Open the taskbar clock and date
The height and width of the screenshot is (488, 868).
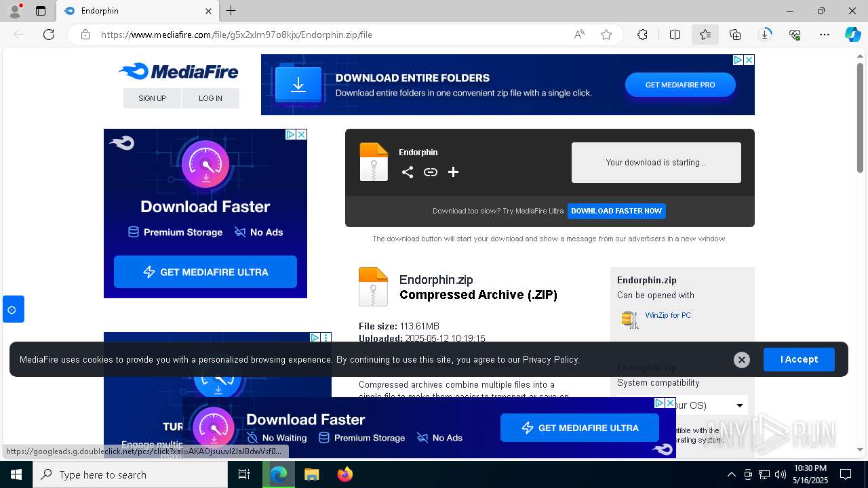tap(810, 474)
